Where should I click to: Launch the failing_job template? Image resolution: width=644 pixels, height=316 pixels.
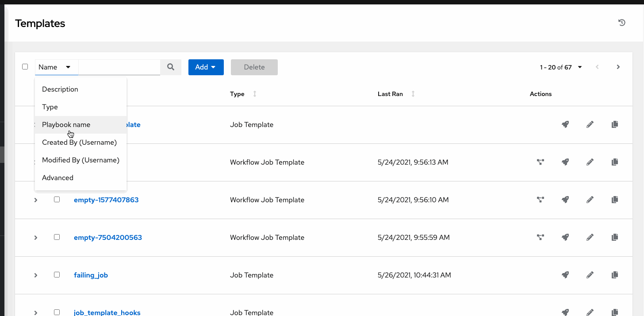click(x=565, y=275)
